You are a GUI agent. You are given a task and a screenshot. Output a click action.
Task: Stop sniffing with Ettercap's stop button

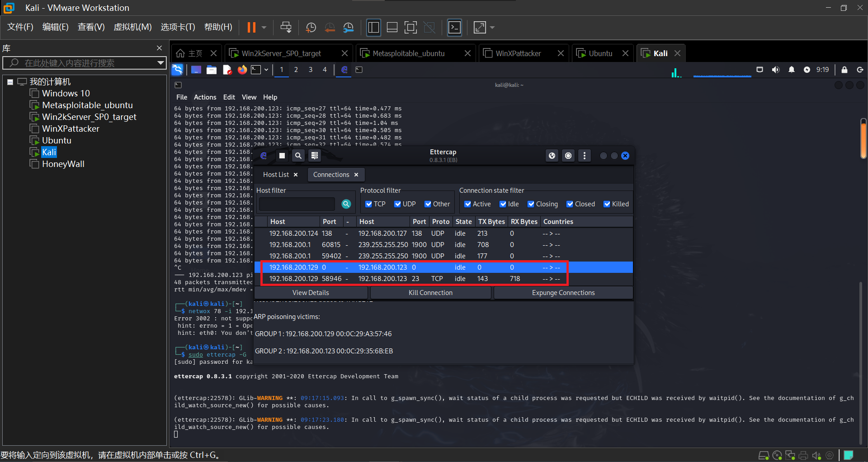point(282,156)
